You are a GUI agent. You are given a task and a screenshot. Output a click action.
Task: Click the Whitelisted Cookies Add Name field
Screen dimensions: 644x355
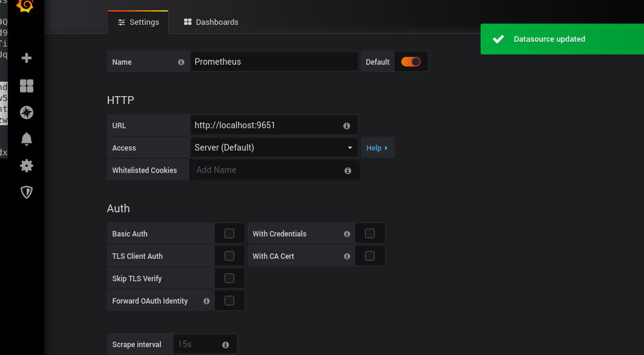266,170
